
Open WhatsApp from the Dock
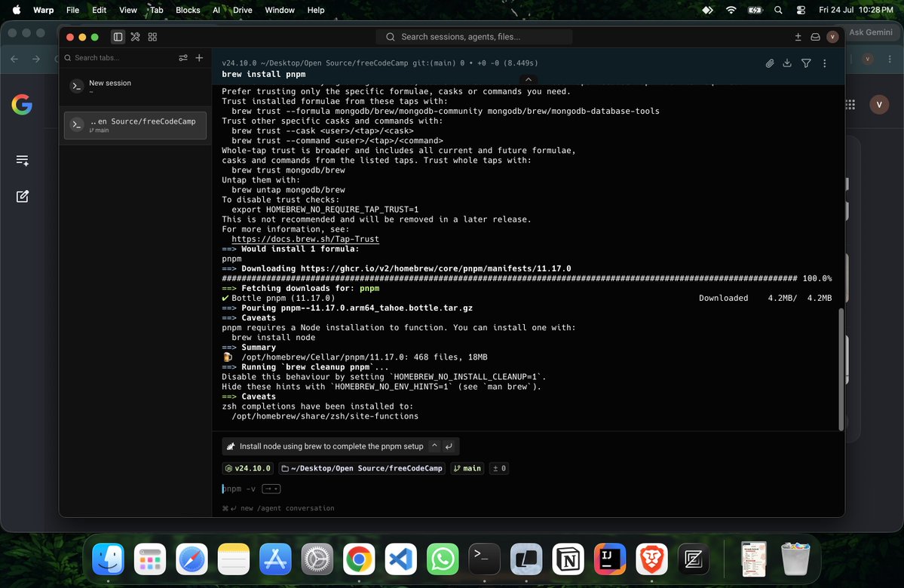443,559
